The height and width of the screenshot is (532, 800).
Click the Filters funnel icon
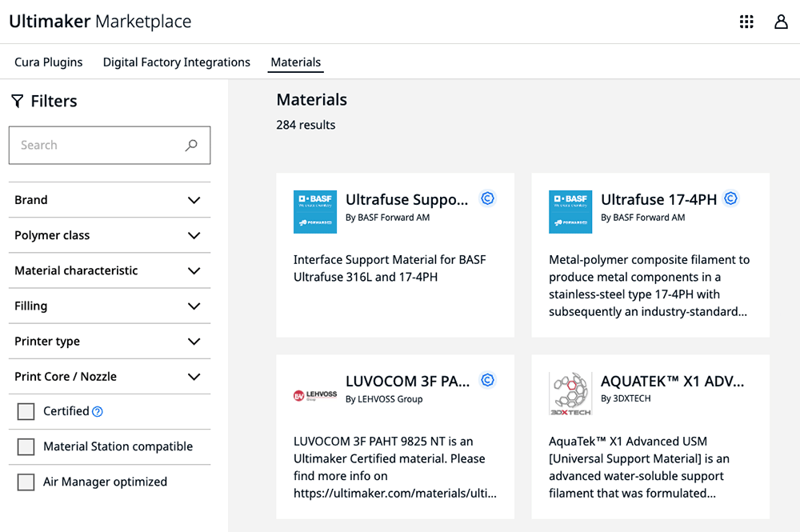point(17,101)
